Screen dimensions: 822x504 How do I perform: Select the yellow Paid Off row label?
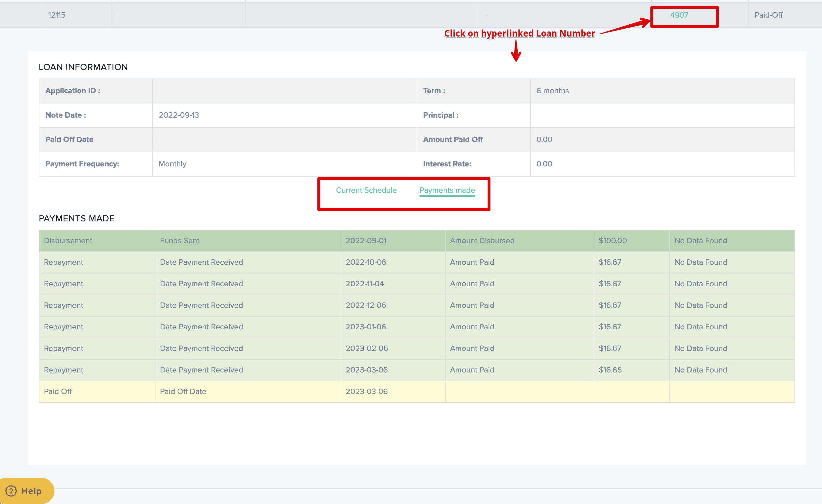[x=58, y=391]
